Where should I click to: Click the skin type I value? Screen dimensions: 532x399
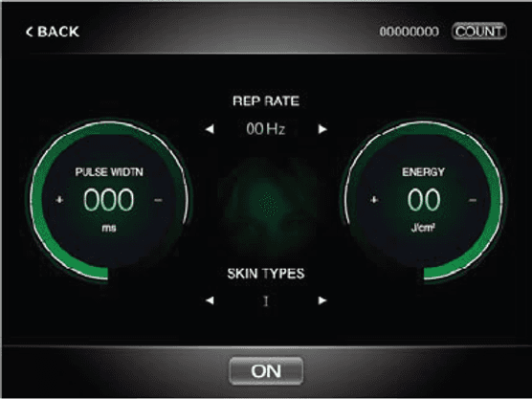[266, 301]
